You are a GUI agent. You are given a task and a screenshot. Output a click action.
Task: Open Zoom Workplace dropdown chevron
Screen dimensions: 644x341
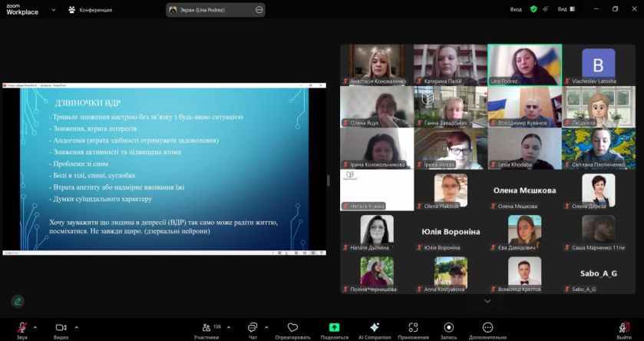(x=54, y=10)
